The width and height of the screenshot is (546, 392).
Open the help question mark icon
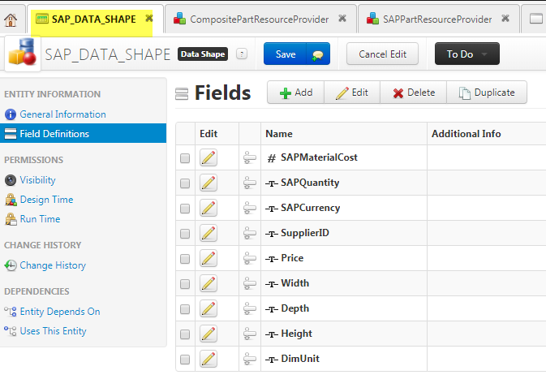click(x=242, y=54)
